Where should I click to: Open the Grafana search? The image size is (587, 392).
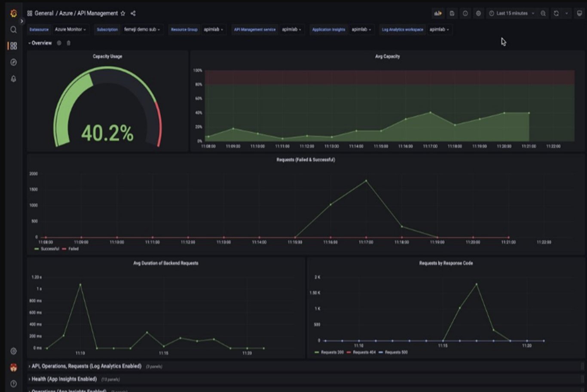(x=13, y=30)
